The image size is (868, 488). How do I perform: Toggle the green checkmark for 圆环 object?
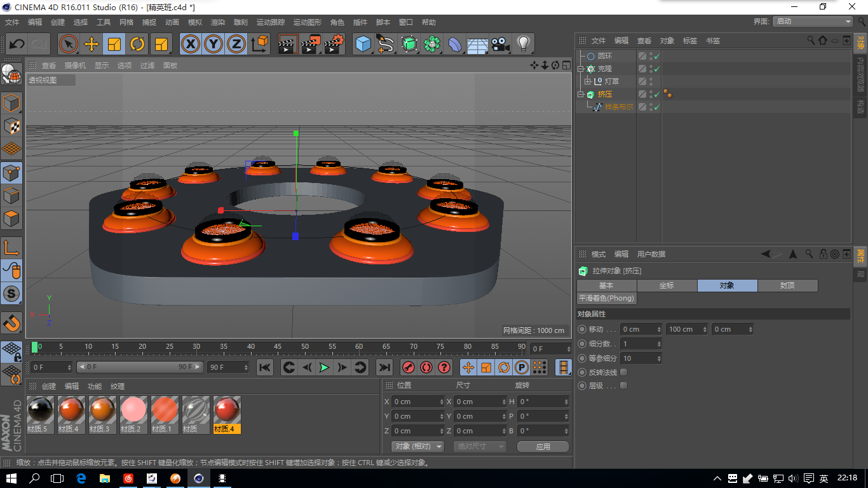657,56
